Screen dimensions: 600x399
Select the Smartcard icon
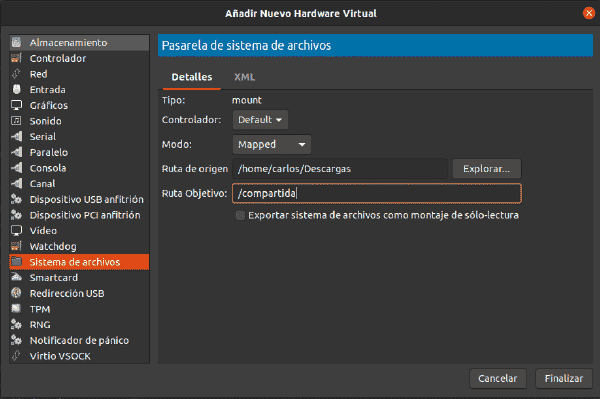[x=16, y=277]
